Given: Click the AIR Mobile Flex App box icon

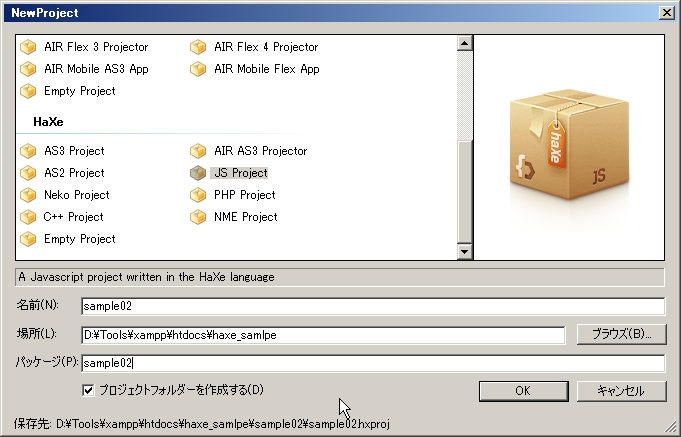Looking at the screenshot, I should pos(198,69).
